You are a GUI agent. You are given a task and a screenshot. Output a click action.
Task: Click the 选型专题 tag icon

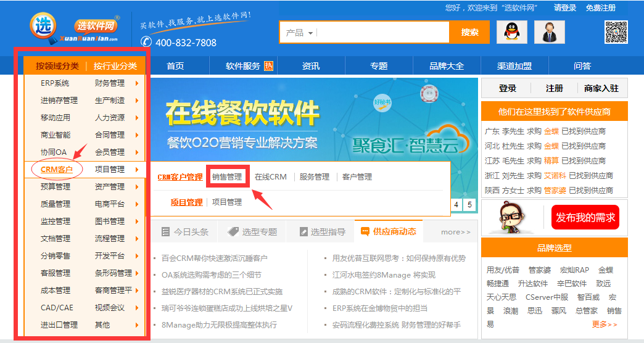[x=233, y=232]
